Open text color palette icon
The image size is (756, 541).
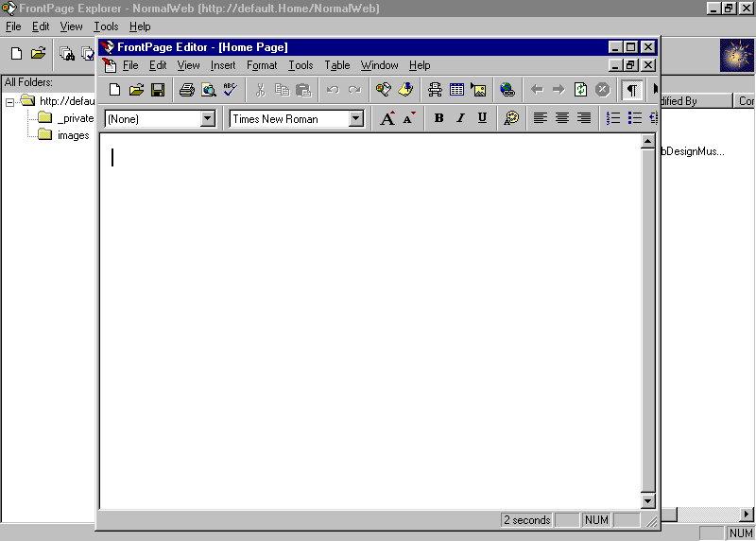pyautogui.click(x=511, y=118)
